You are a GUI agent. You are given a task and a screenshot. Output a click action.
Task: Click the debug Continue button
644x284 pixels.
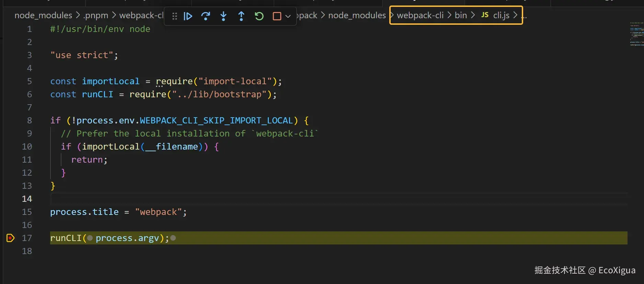(188, 16)
